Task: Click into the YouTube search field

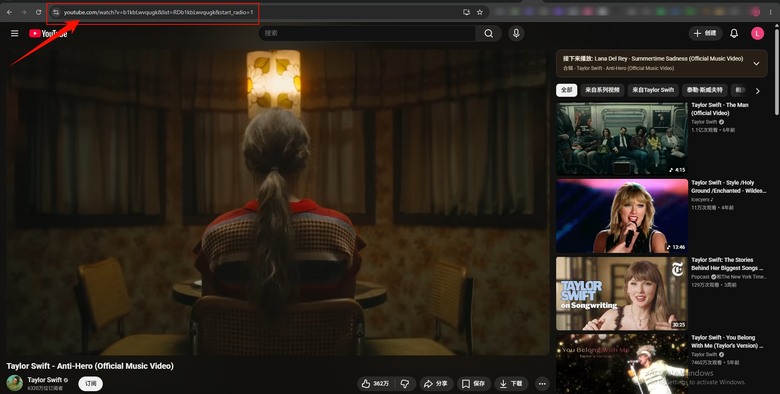Action: click(367, 33)
